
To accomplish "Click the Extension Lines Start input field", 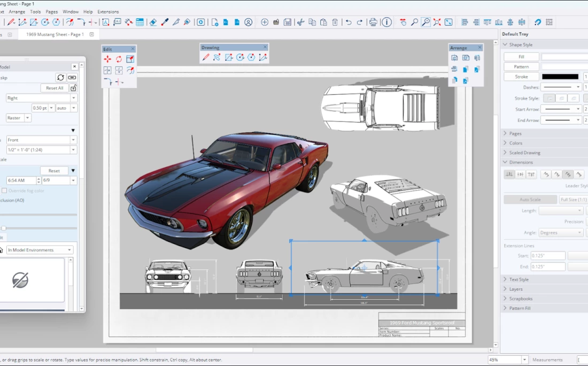I will pyautogui.click(x=548, y=256).
